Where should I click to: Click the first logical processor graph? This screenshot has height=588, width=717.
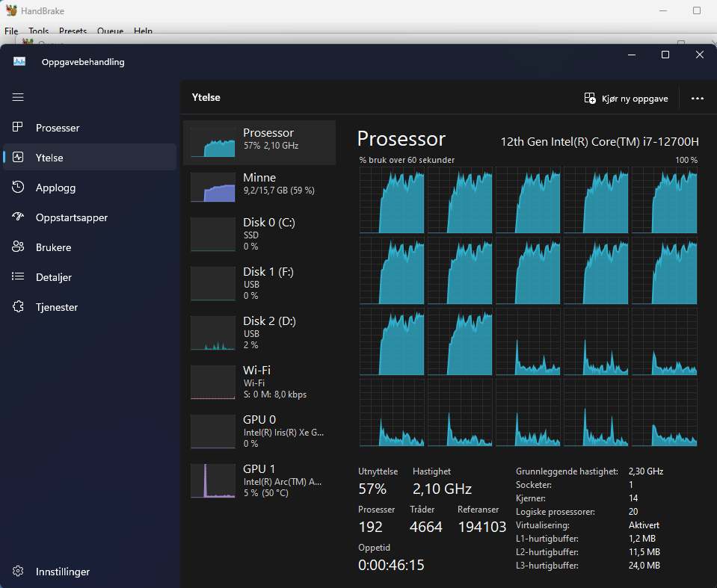click(392, 199)
